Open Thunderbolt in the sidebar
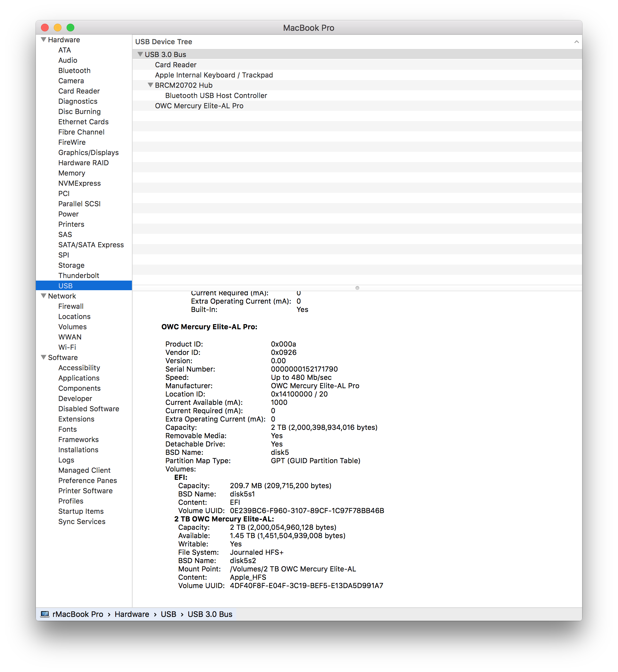Screen dimensions: 618x672 click(x=78, y=275)
